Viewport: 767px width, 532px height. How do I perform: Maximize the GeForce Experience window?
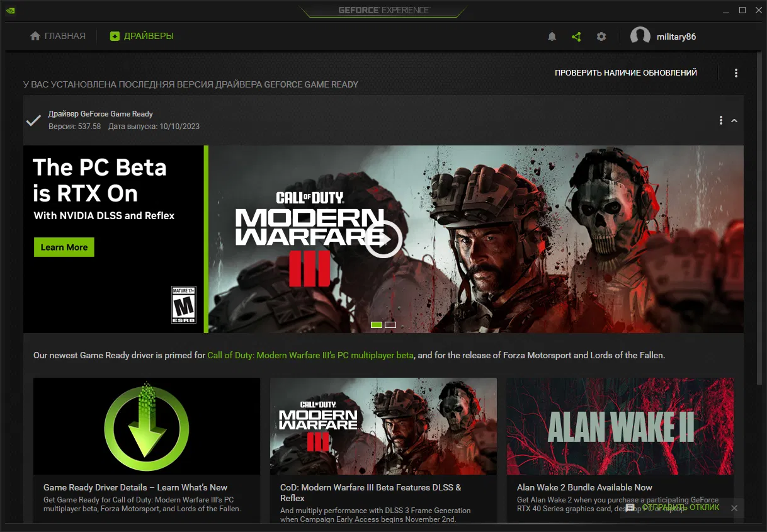(742, 10)
